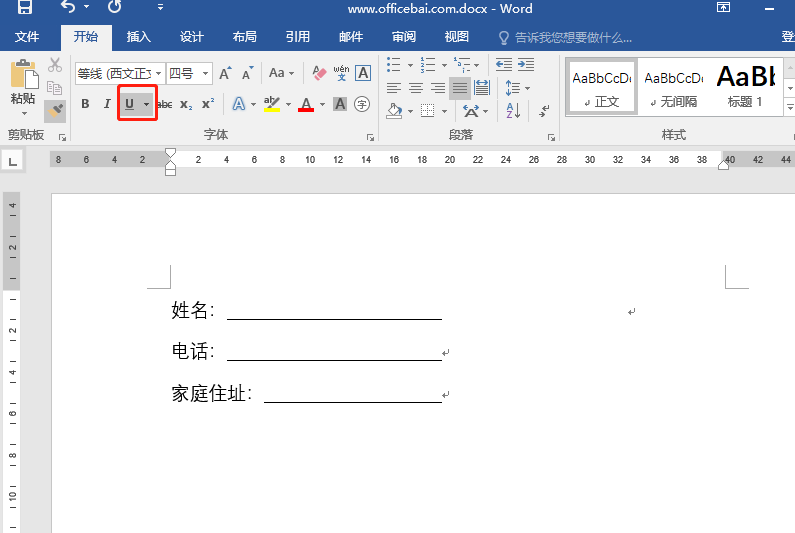Sort with A-Z sort icon
Image resolution: width=795 pixels, height=533 pixels.
coord(513,111)
